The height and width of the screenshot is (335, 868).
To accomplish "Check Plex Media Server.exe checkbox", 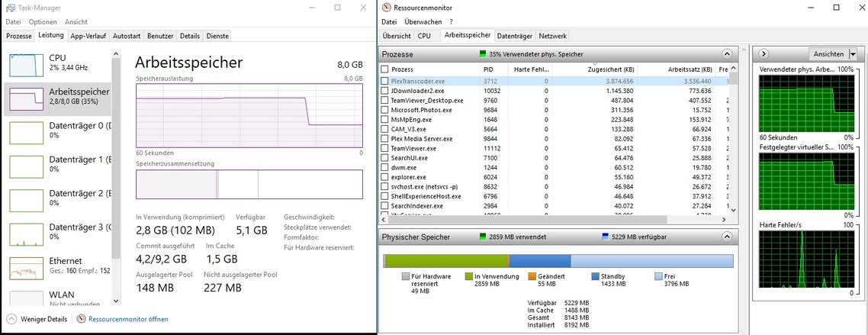I will pos(384,138).
